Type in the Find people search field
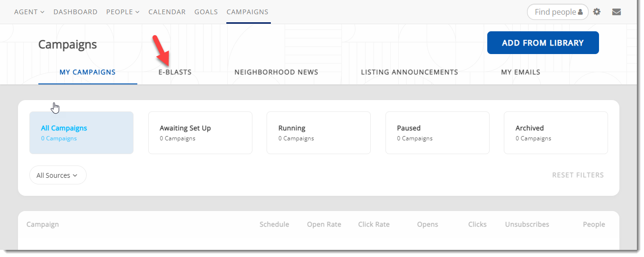Image resolution: width=644 pixels, height=257 pixels. click(554, 12)
